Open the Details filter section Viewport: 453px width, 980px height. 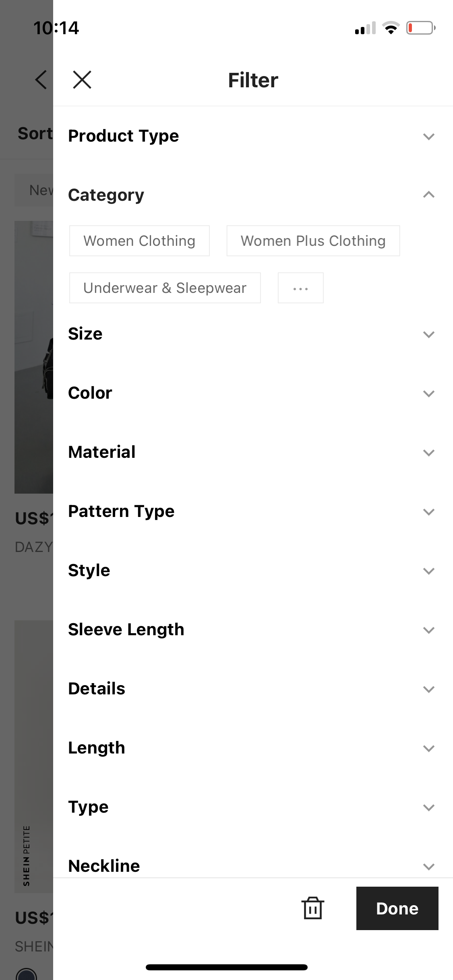tap(428, 689)
